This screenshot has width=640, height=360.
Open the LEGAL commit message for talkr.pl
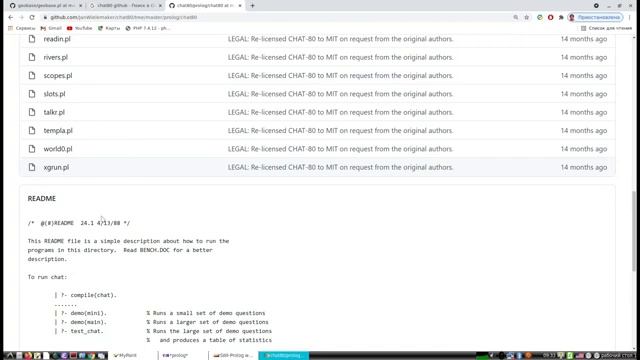(340, 112)
